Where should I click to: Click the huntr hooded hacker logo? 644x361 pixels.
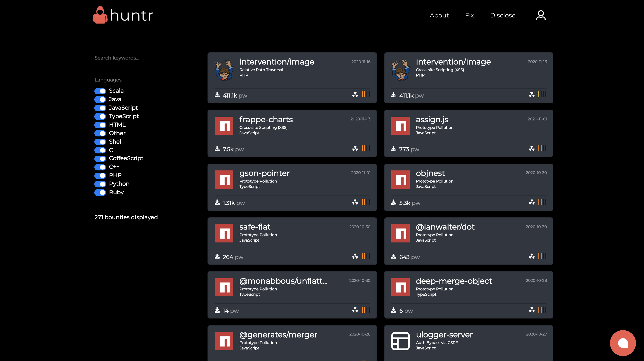[x=100, y=15]
